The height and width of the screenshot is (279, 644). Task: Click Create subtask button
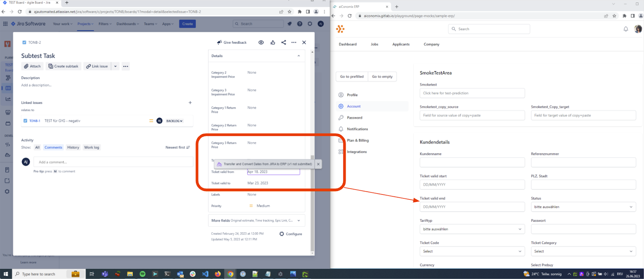pyautogui.click(x=63, y=66)
